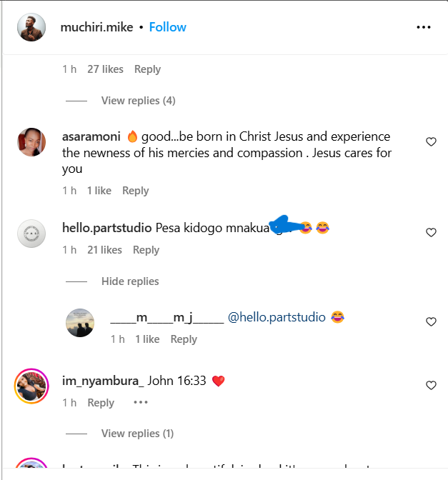Image resolution: width=448 pixels, height=480 pixels.
Task: View the 21 likes list
Action: [x=104, y=250]
